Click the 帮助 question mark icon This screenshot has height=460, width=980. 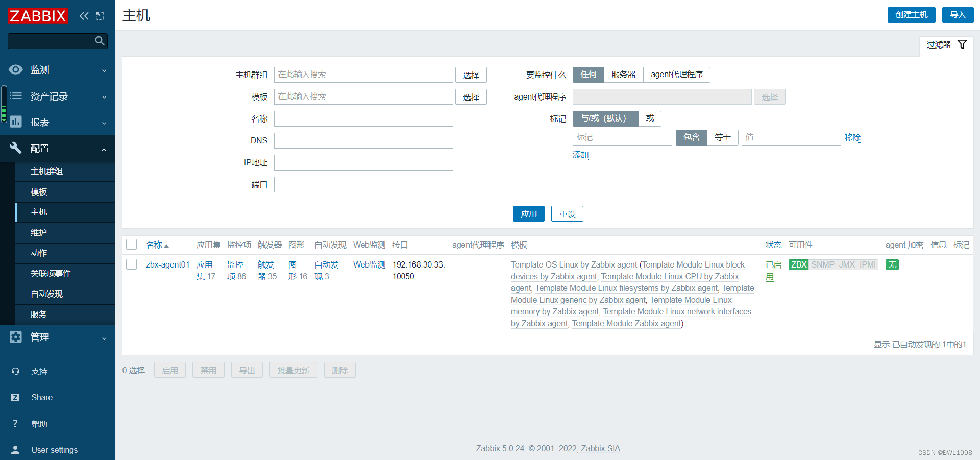[x=15, y=424]
